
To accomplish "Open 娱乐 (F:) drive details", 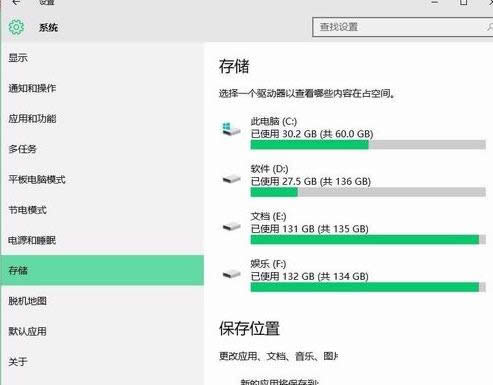I will coord(352,276).
